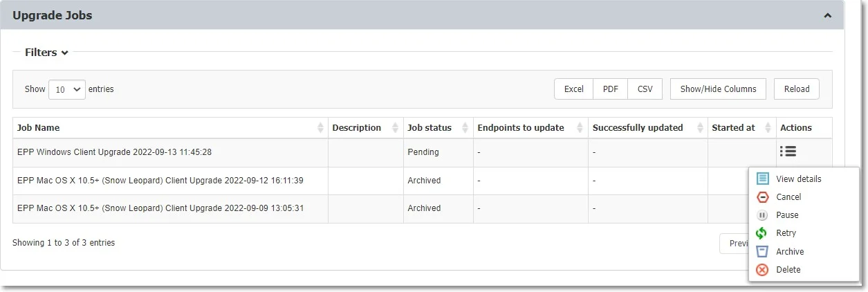Viewport: 868px width, 292px height.
Task: Click the Reload button
Action: (x=797, y=89)
